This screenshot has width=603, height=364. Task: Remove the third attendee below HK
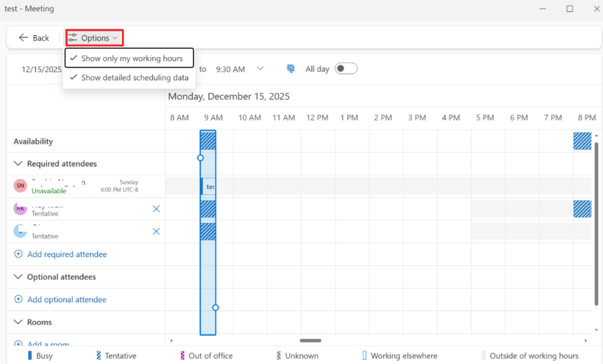(x=156, y=231)
